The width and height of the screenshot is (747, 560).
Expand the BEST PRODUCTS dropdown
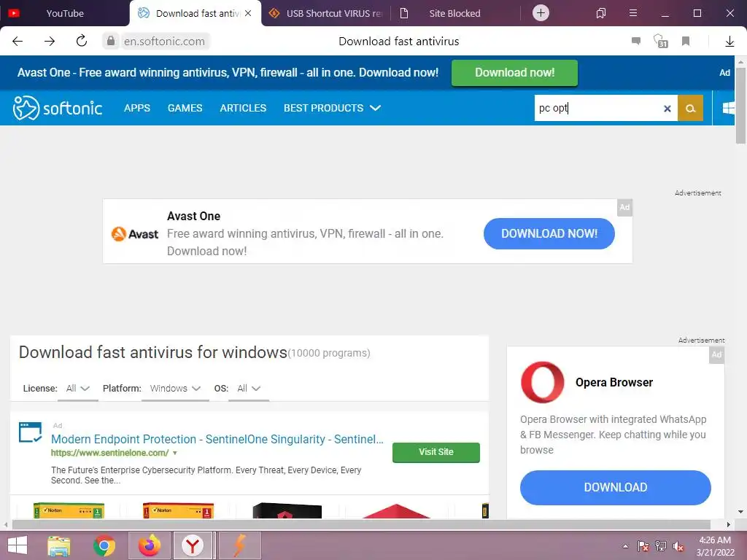(332, 108)
